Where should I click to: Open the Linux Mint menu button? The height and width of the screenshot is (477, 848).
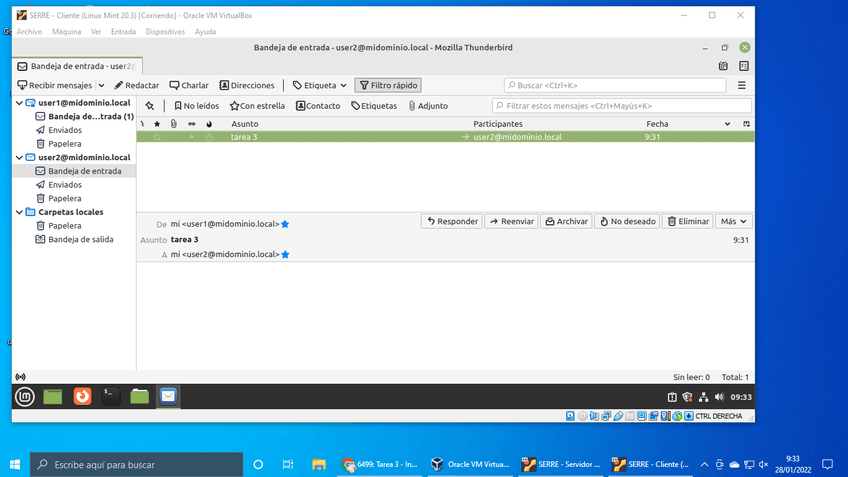tap(24, 396)
